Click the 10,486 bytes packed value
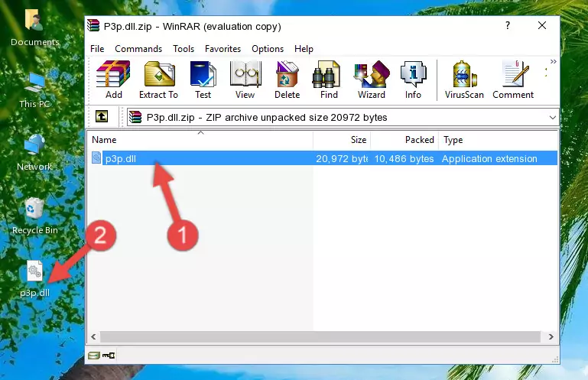Viewport: 588px width, 380px height. pos(404,159)
